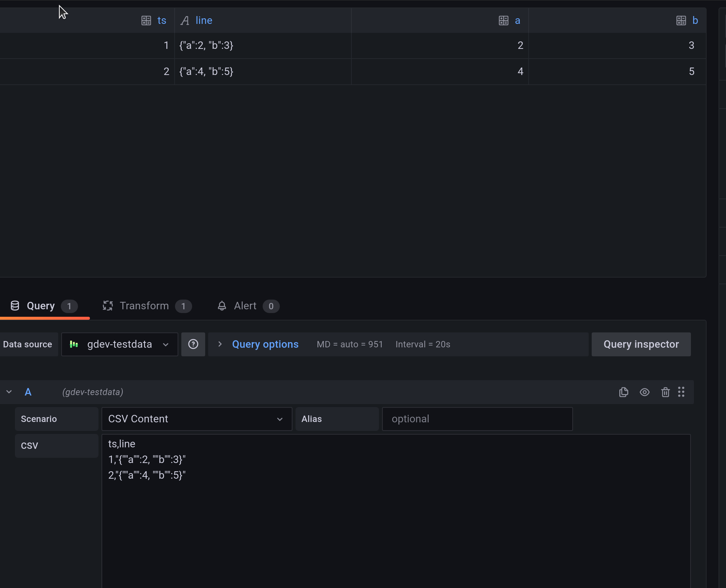Select the cell {"a":4, "b":5}
Viewport: 726px width, 588px height.
coord(263,72)
